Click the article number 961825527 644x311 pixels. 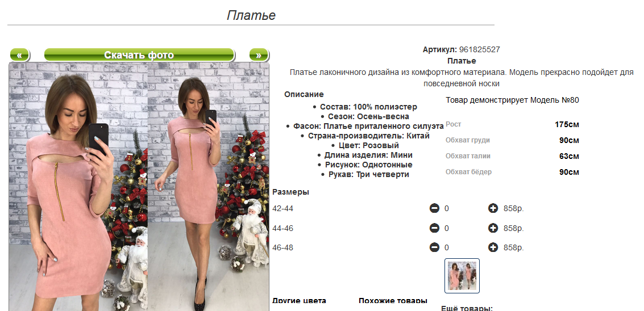click(479, 49)
